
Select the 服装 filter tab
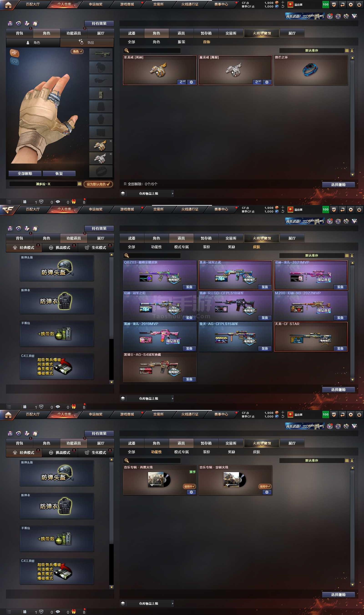181,42
